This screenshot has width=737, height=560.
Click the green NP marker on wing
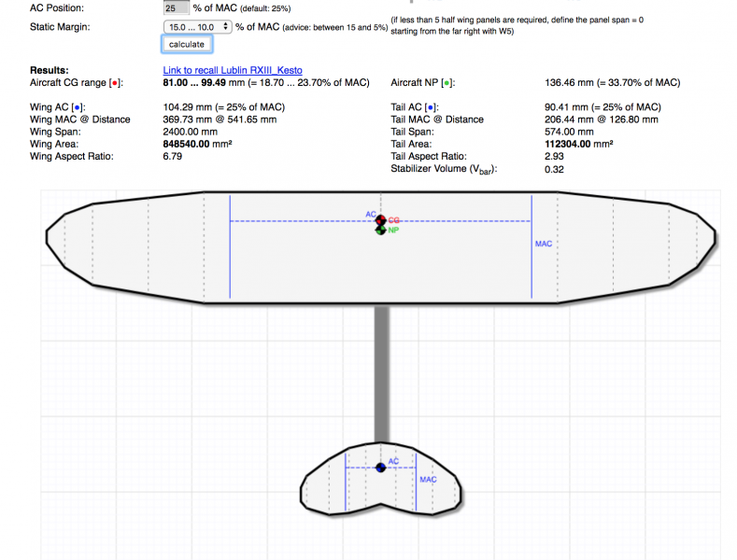(380, 230)
